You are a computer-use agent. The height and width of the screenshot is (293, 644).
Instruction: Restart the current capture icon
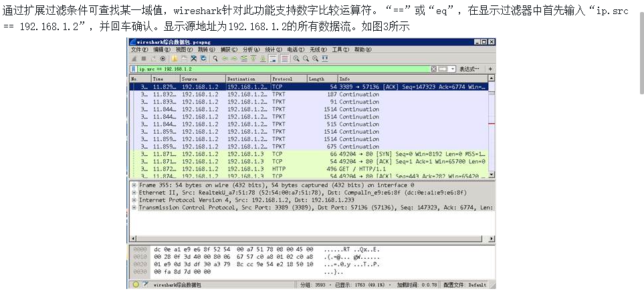pyautogui.click(x=153, y=59)
